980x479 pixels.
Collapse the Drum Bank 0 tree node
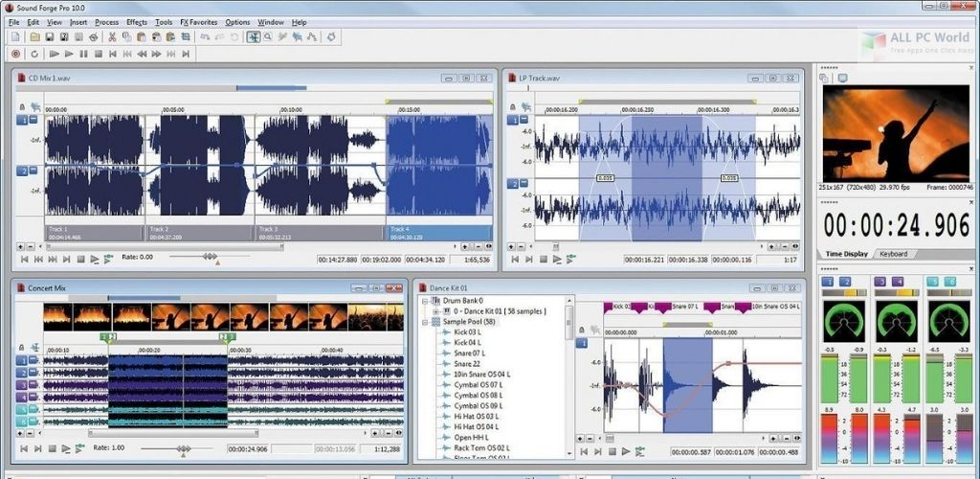point(424,302)
